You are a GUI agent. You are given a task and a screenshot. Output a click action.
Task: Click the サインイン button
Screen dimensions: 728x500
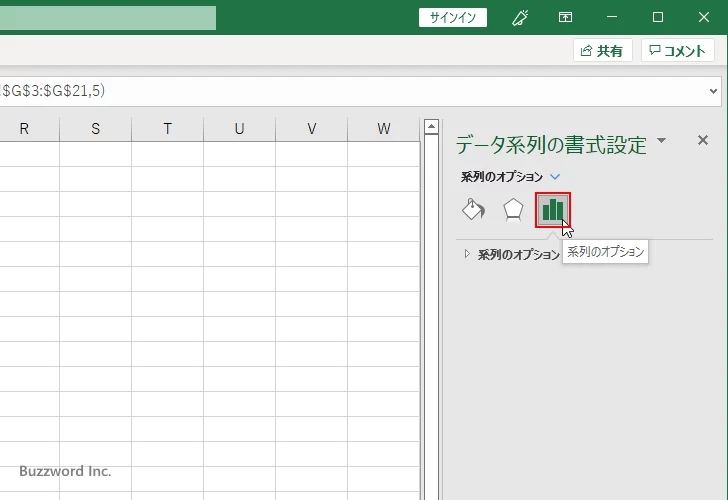coord(453,18)
